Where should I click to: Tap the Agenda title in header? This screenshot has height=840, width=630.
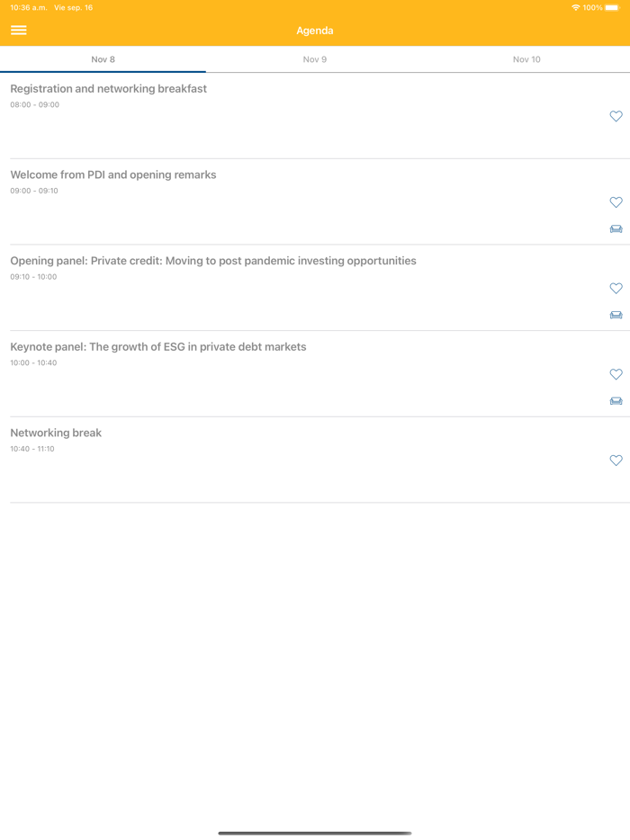coord(315,31)
